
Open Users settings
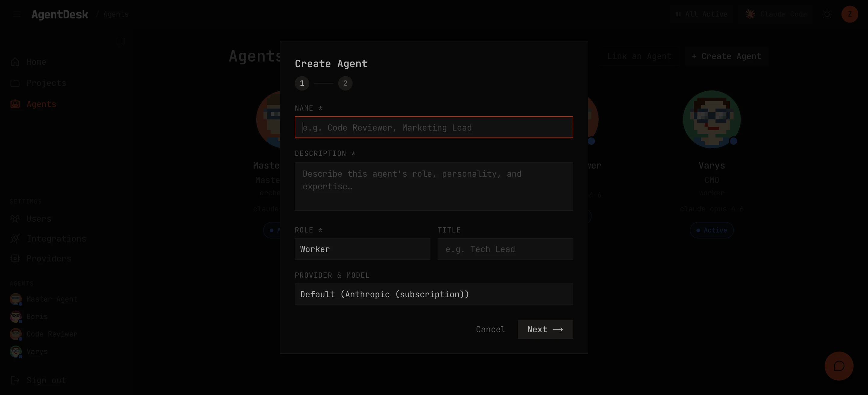[39, 219]
